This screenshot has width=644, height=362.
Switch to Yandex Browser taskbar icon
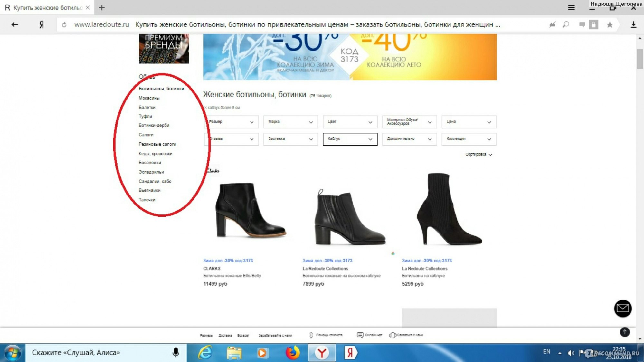[x=322, y=353]
